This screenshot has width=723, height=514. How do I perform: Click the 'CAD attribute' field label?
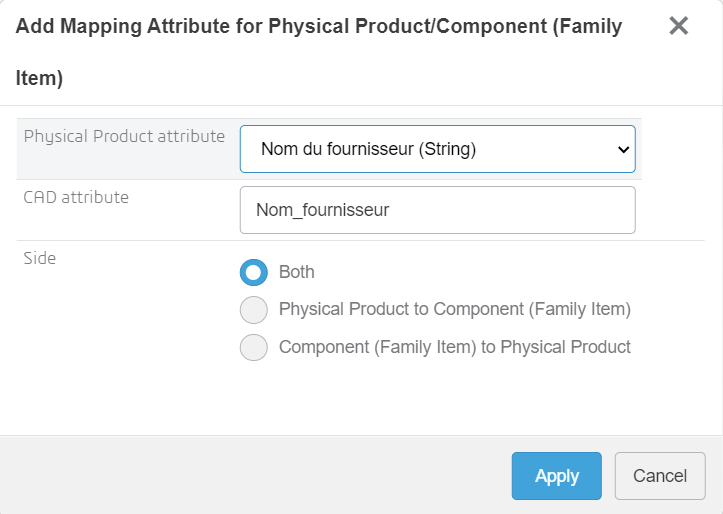tap(76, 197)
